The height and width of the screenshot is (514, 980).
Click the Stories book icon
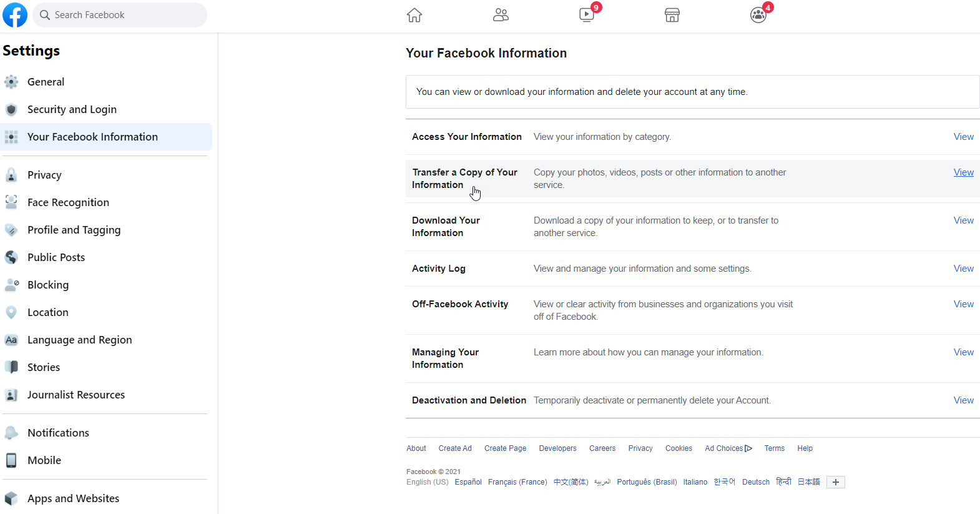11,367
